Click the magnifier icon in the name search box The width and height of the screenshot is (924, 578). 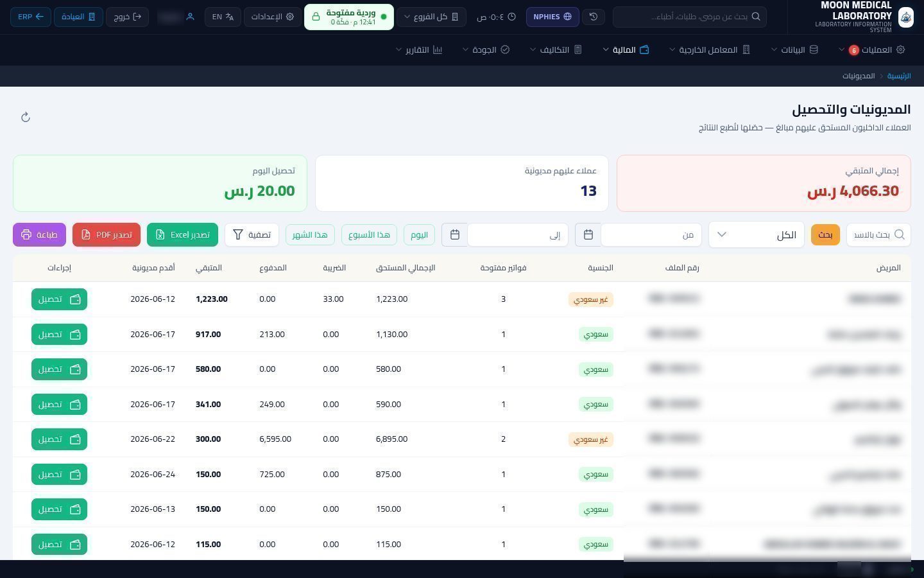(x=899, y=235)
